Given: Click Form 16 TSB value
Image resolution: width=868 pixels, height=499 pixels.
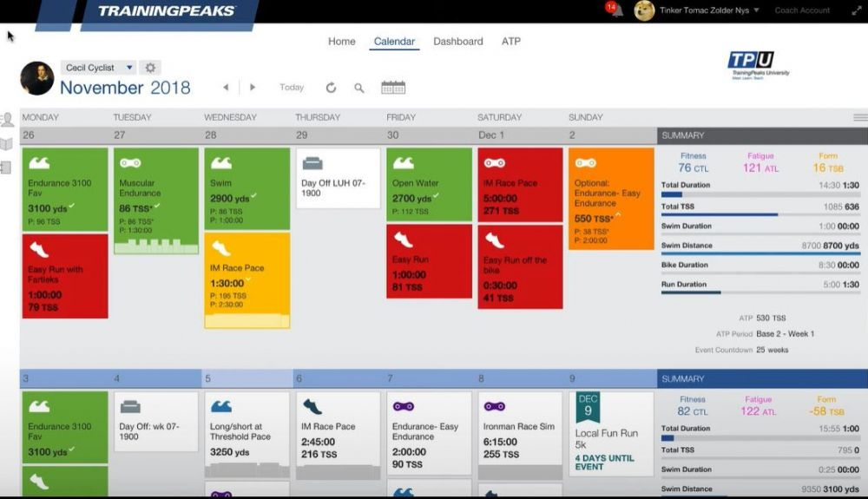Looking at the screenshot, I should pos(827,168).
